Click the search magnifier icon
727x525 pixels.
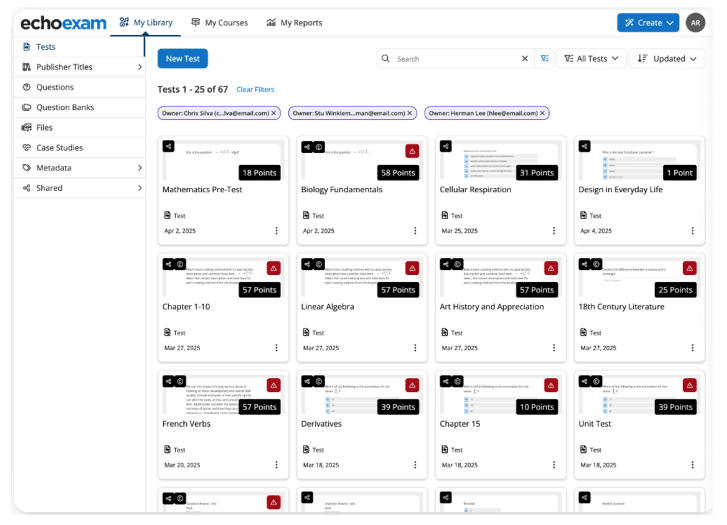pyautogui.click(x=385, y=58)
